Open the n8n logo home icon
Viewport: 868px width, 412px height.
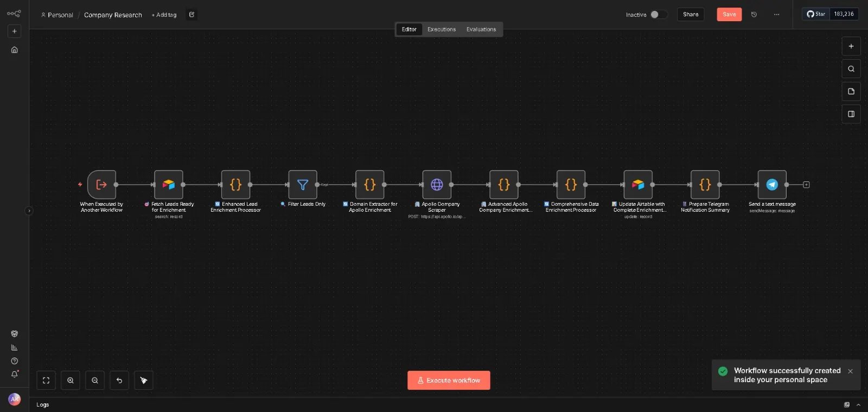14,14
